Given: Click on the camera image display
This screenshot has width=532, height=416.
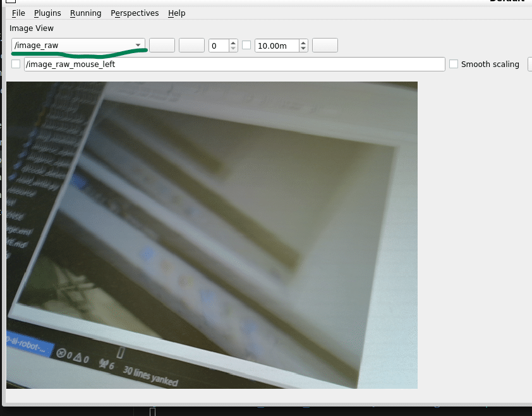Looking at the screenshot, I should [212, 235].
